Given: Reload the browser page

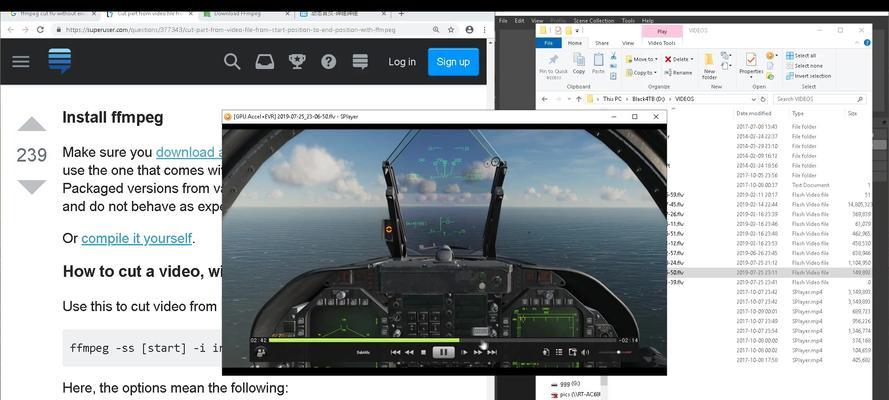Looking at the screenshot, I should click(x=40, y=29).
